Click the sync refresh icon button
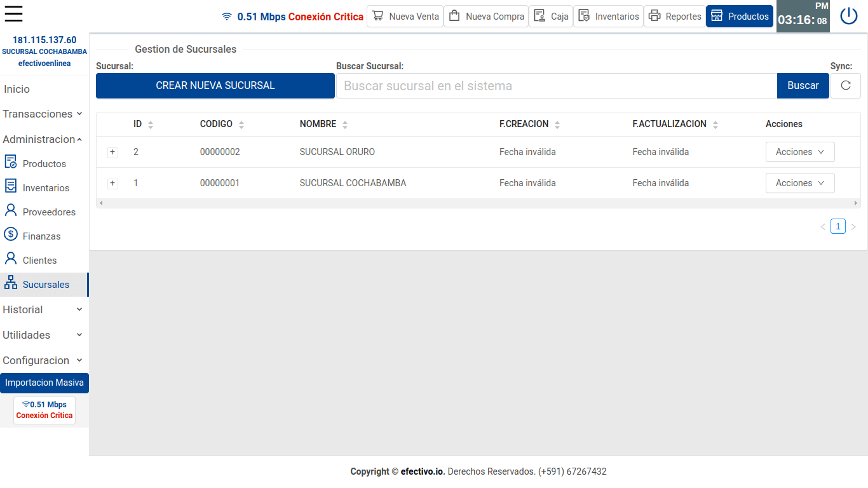Screen dimensions: 868x488 click(x=846, y=86)
